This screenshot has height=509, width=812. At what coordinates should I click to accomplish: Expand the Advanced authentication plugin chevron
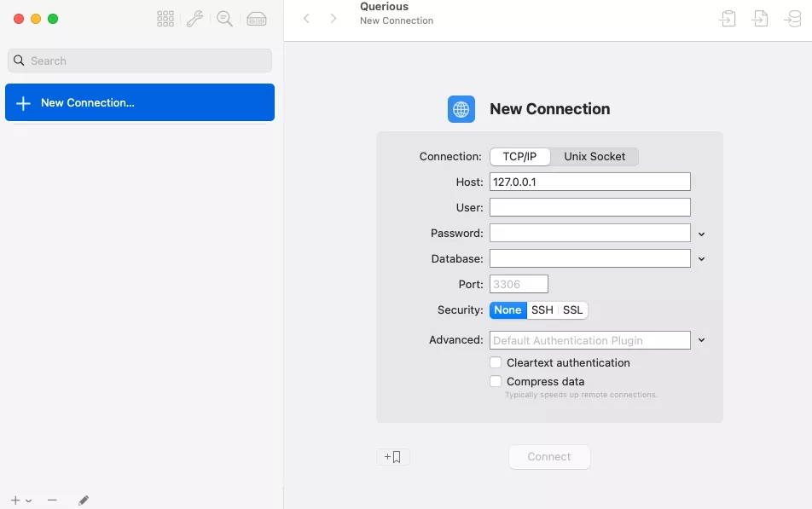pyautogui.click(x=701, y=340)
